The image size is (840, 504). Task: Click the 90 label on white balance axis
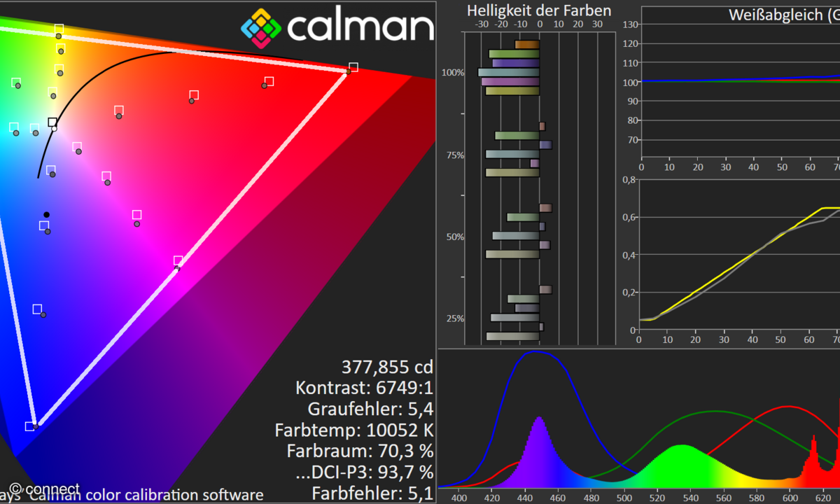(633, 101)
